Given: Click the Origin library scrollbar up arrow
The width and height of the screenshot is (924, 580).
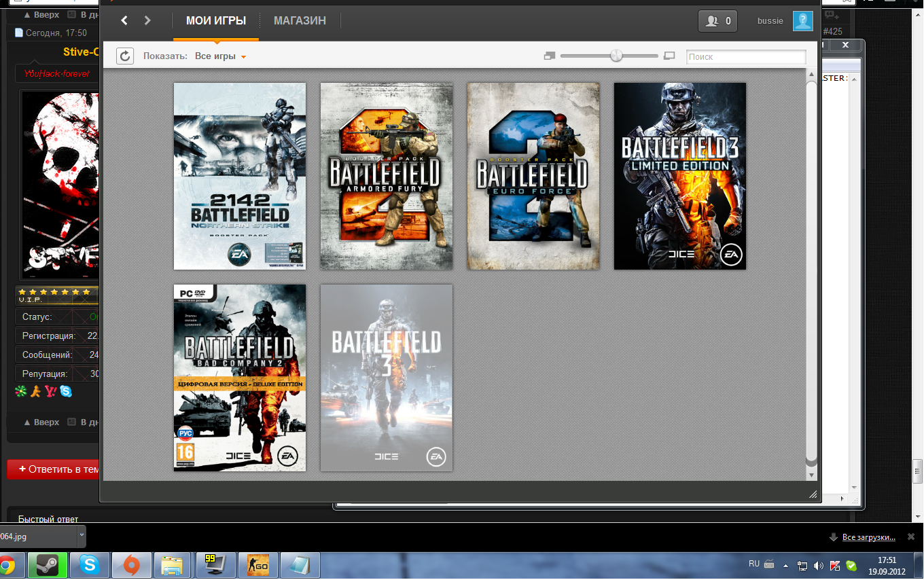Looking at the screenshot, I should coord(811,73).
